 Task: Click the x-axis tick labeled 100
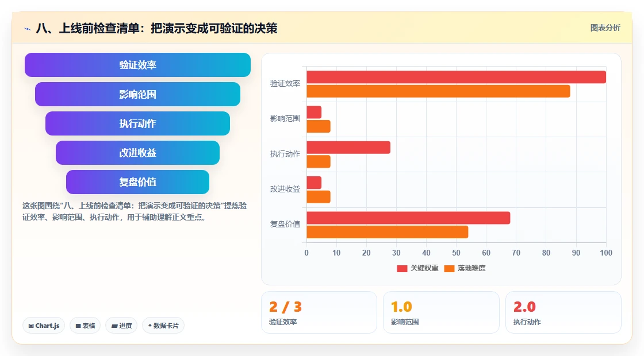(606, 253)
